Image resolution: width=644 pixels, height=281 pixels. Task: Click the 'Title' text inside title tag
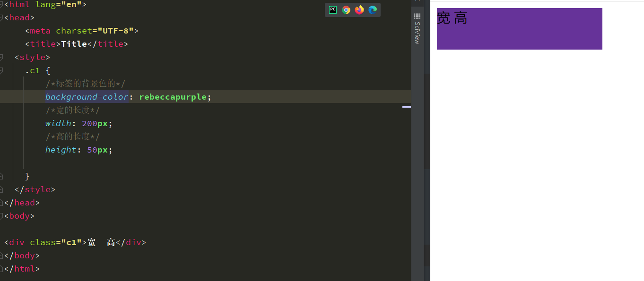click(74, 44)
